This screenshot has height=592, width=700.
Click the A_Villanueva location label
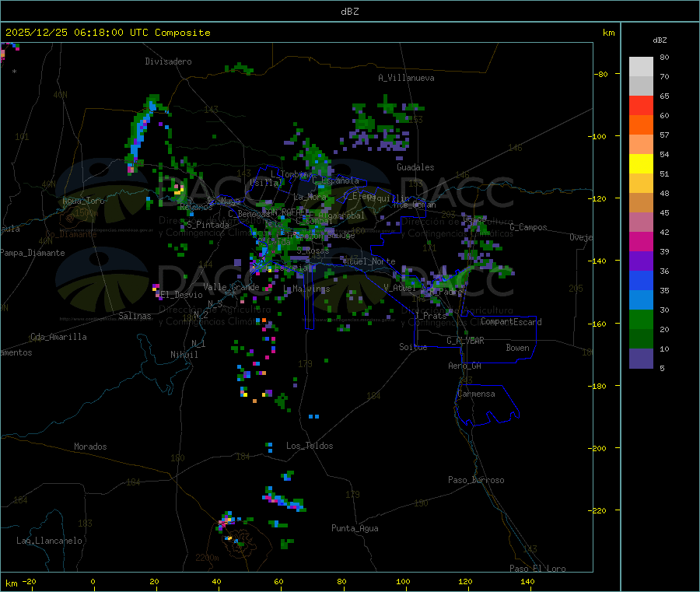click(x=406, y=78)
